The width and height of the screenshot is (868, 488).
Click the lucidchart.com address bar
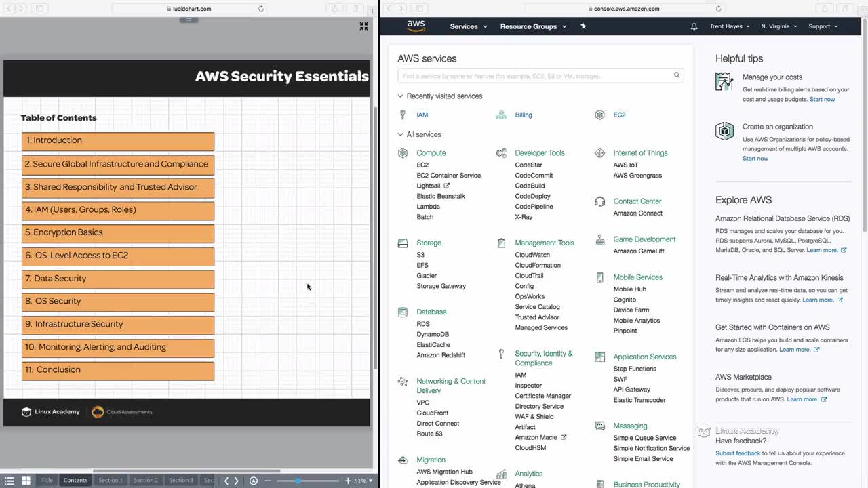pyautogui.click(x=189, y=9)
